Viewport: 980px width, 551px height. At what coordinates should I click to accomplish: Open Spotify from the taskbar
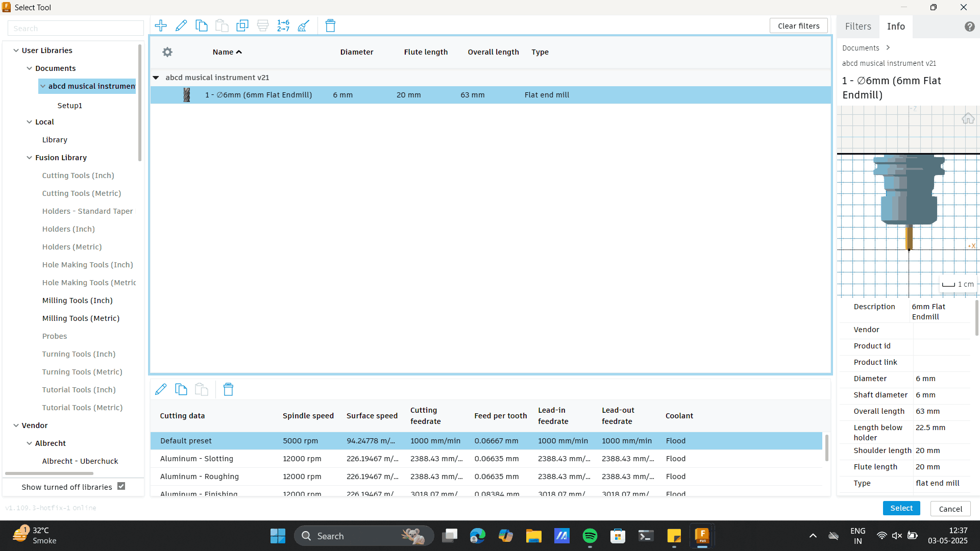point(590,536)
